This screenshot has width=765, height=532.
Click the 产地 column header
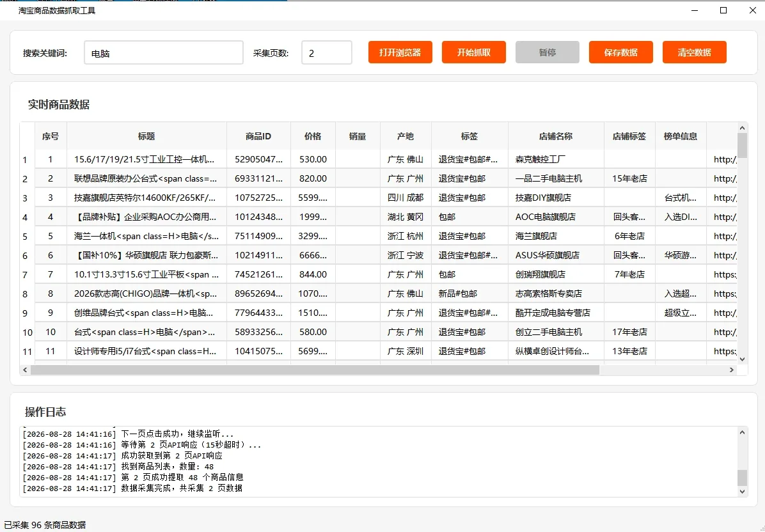tap(406, 136)
